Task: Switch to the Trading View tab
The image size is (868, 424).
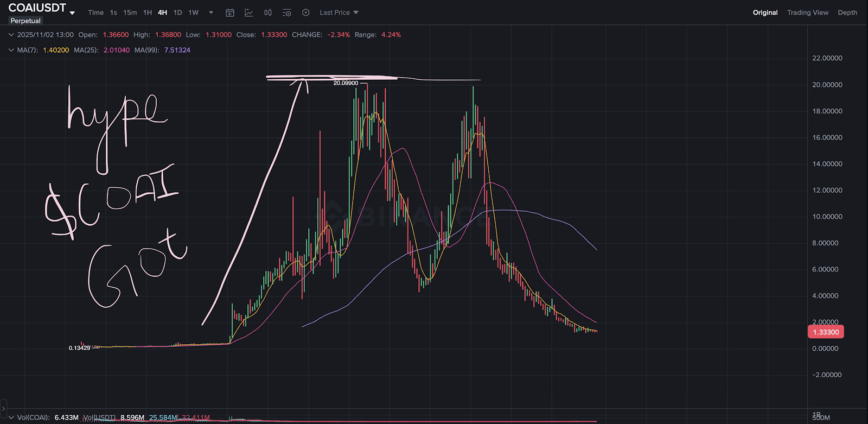Action: point(807,12)
